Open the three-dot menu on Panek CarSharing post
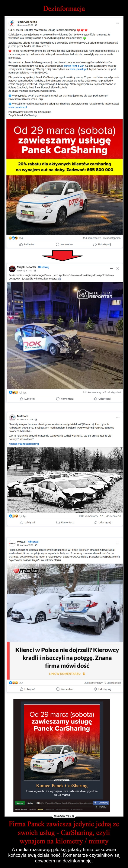The image size is (128, 868). (x=118, y=23)
